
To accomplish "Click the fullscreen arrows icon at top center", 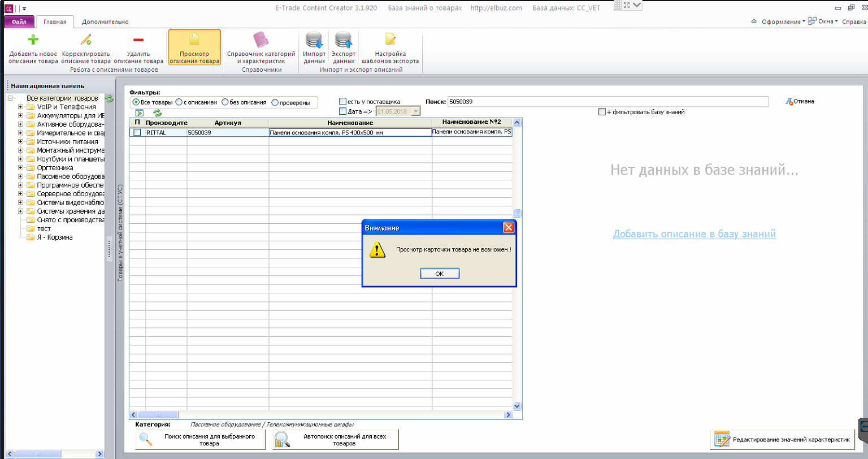I will (627, 5).
